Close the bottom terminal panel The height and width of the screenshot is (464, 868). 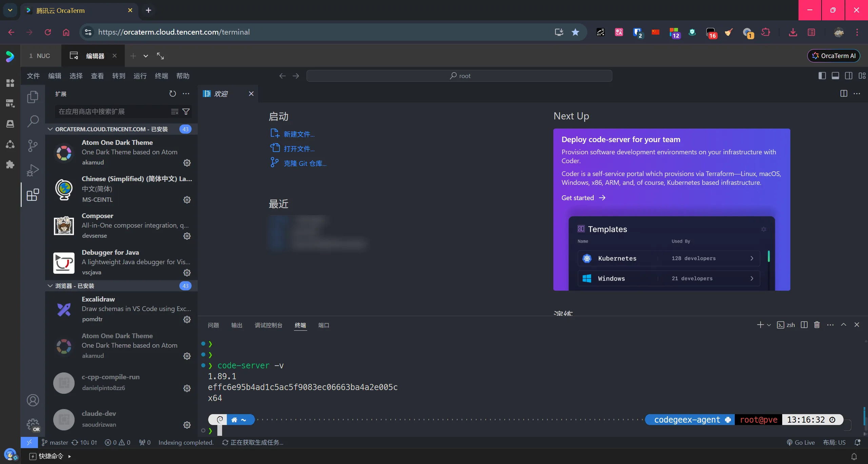click(857, 325)
